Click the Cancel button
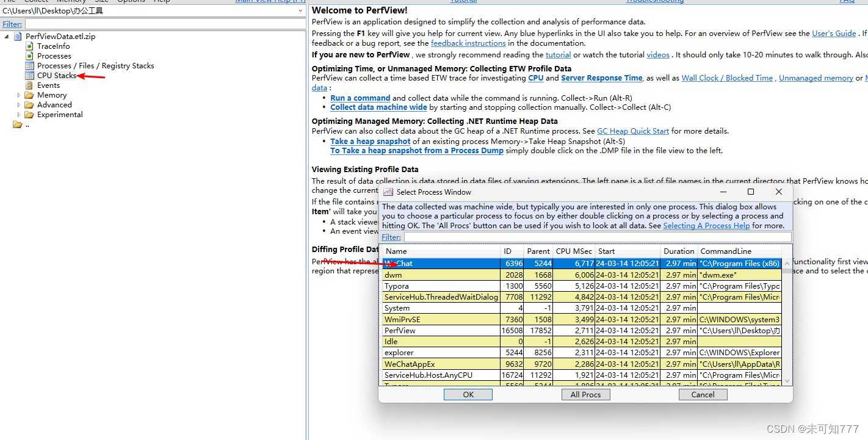 click(703, 395)
